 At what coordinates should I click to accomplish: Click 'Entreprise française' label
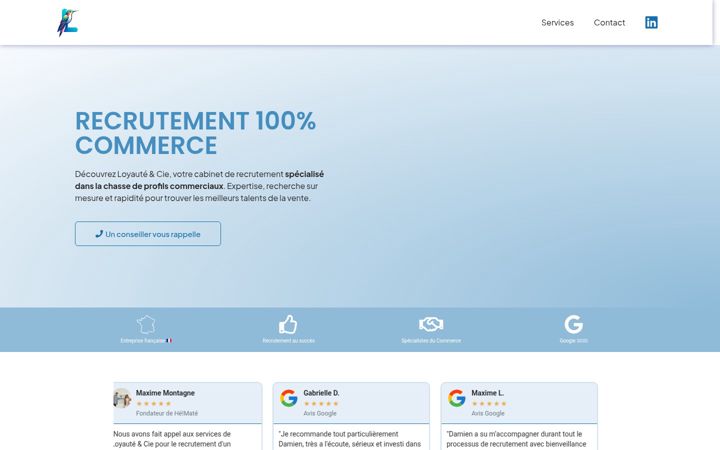point(142,341)
